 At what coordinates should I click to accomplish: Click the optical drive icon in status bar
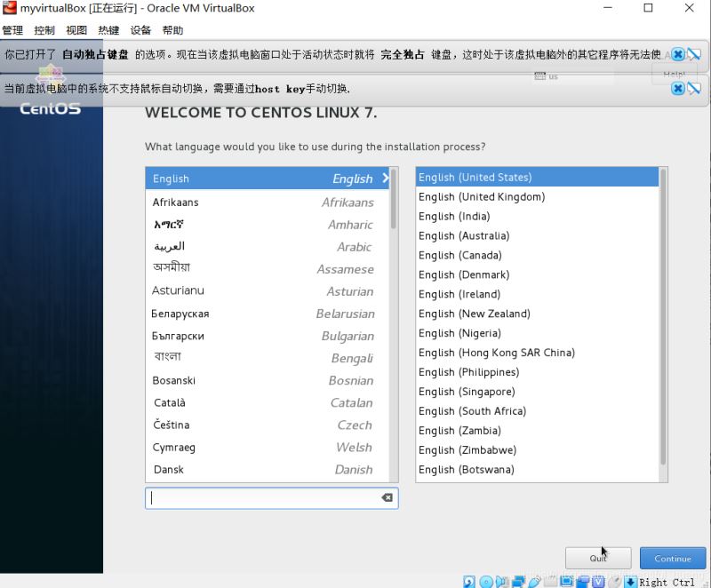486,581
